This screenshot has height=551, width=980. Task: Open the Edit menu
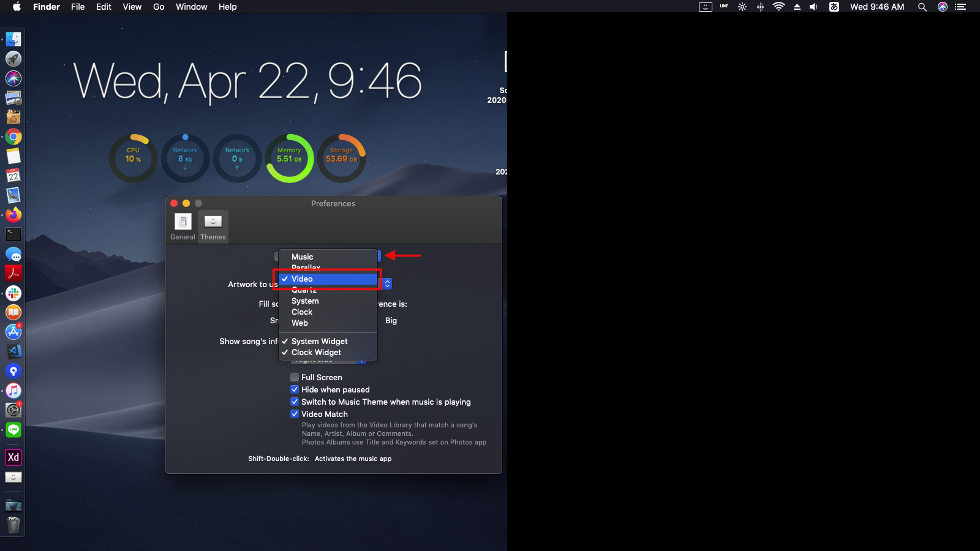coord(104,7)
